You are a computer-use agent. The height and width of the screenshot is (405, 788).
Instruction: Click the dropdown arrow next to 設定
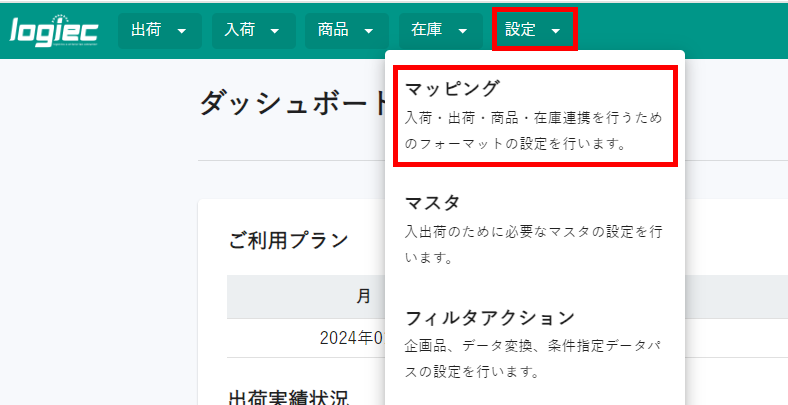click(x=556, y=31)
